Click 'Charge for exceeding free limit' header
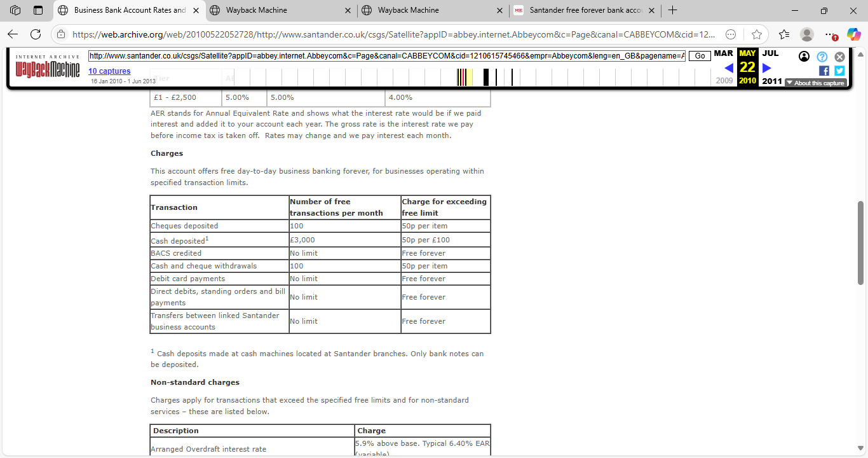 445,207
